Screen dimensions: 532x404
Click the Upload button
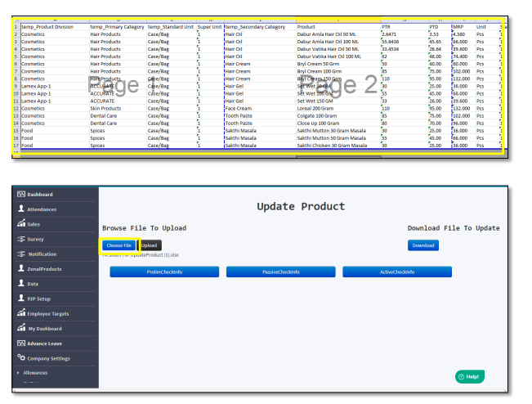click(x=150, y=245)
